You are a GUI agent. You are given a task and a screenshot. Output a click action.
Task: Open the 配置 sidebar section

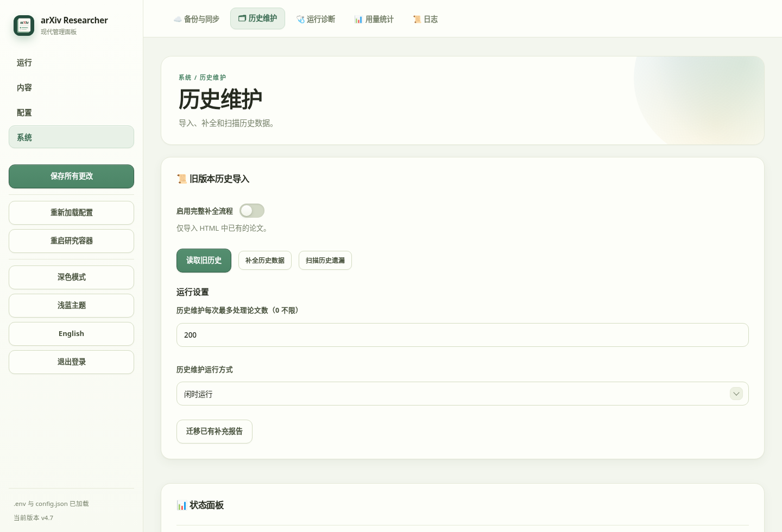coord(71,112)
